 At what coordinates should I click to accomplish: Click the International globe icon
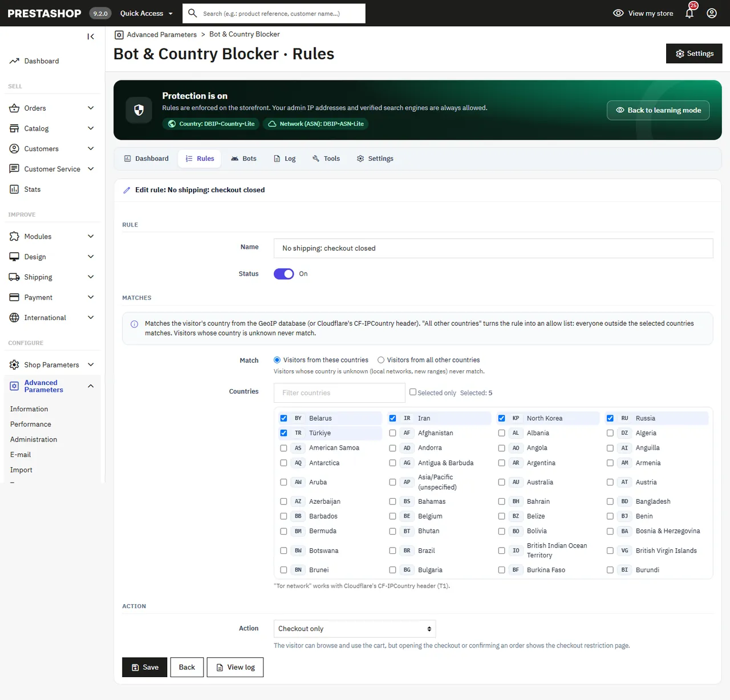14,318
